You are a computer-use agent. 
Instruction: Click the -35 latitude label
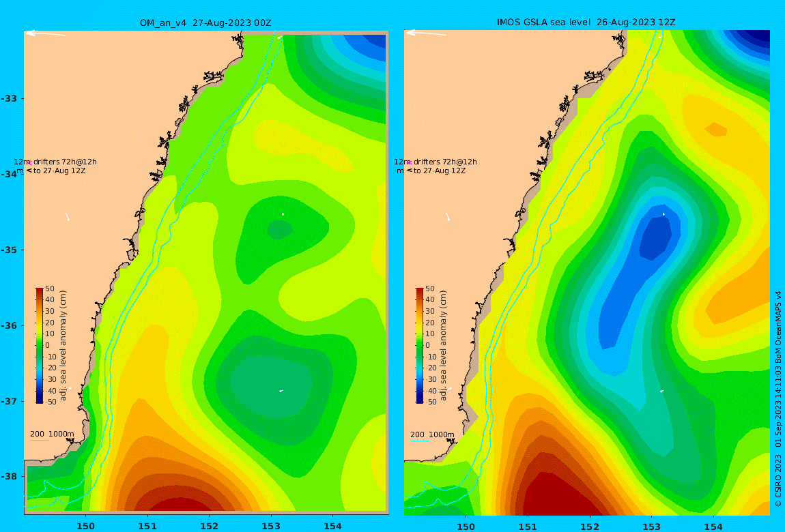tap(9, 250)
